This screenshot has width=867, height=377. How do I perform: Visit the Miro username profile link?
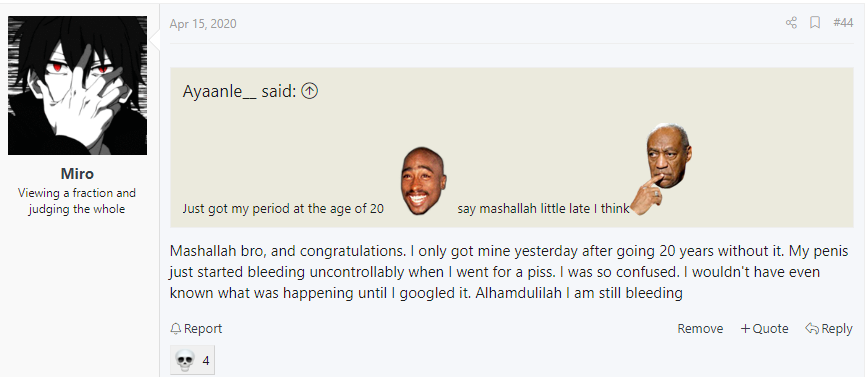point(77,174)
